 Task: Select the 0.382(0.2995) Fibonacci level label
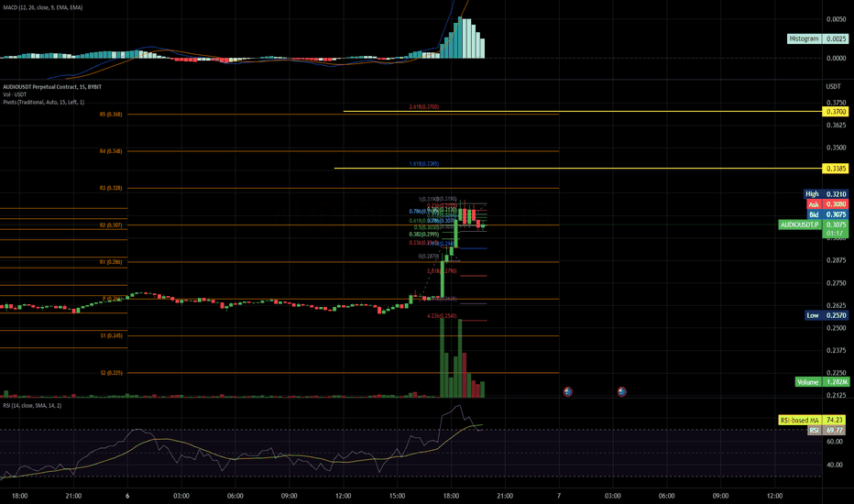pyautogui.click(x=423, y=235)
